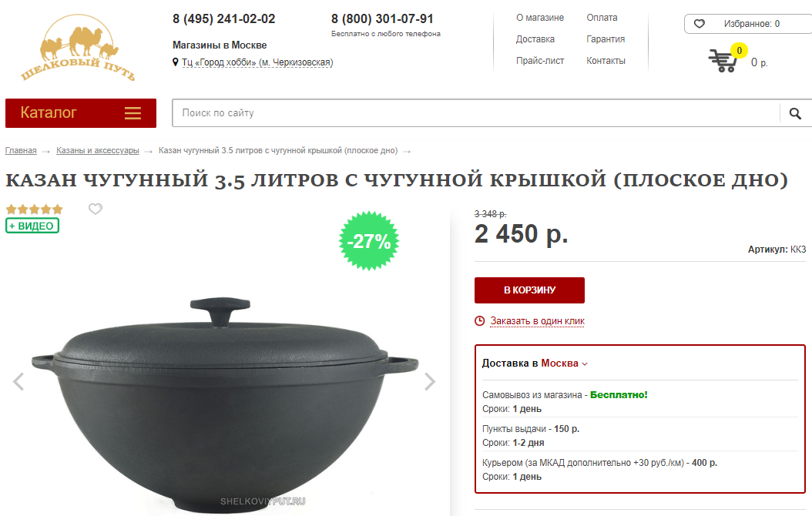Click the + ВИДЕО badge
The height and width of the screenshot is (516, 812).
pyautogui.click(x=32, y=226)
